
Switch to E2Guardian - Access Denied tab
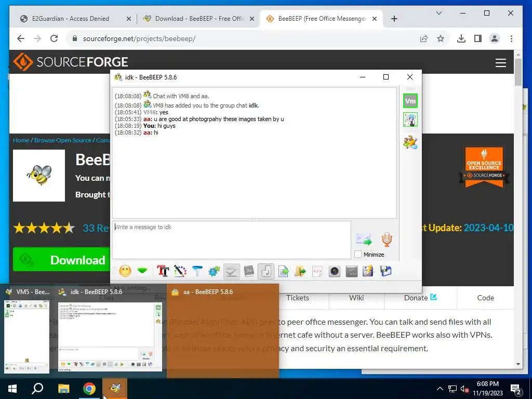click(x=71, y=19)
